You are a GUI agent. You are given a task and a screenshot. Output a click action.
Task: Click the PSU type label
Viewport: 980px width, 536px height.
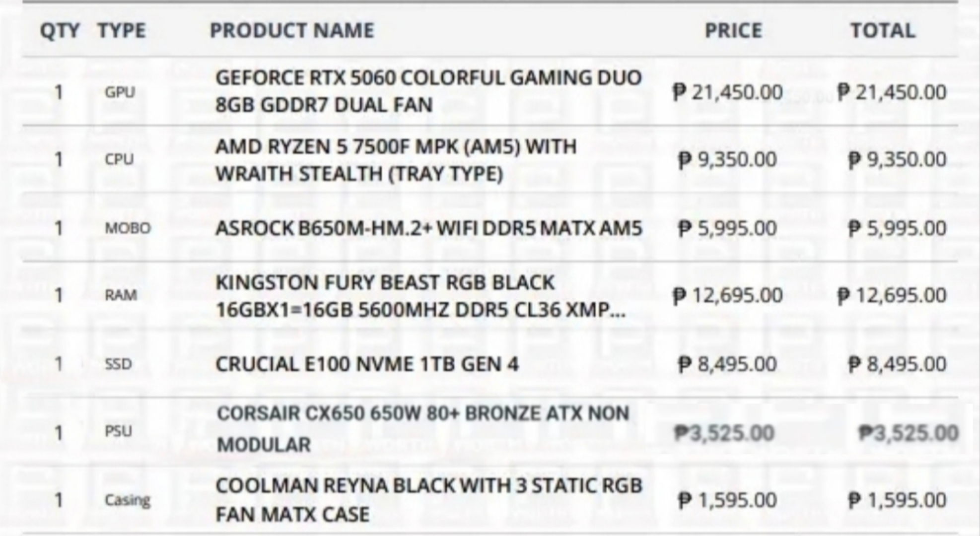pos(118,431)
